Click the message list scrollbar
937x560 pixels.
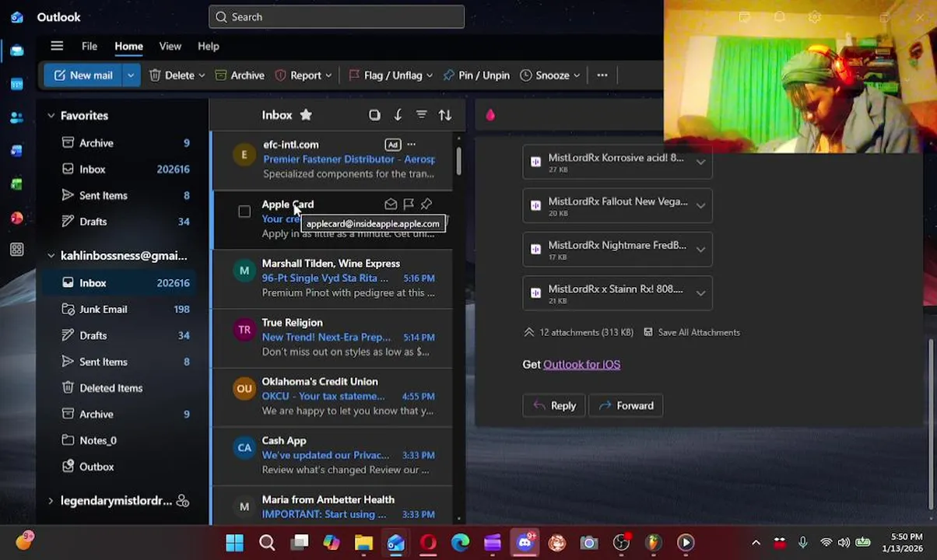click(458, 160)
